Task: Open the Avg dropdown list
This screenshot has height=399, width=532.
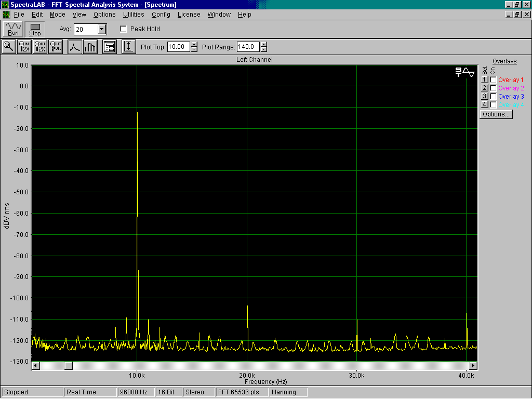Action: click(101, 29)
